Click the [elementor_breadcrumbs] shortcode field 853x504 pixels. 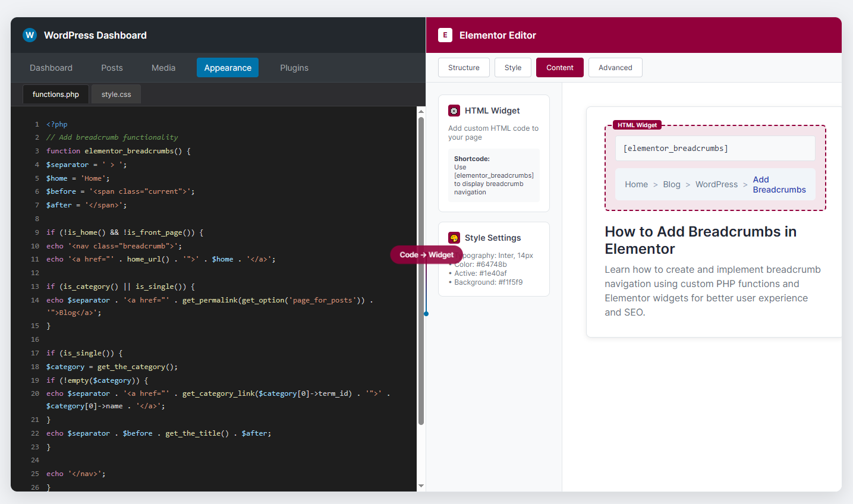(x=715, y=148)
